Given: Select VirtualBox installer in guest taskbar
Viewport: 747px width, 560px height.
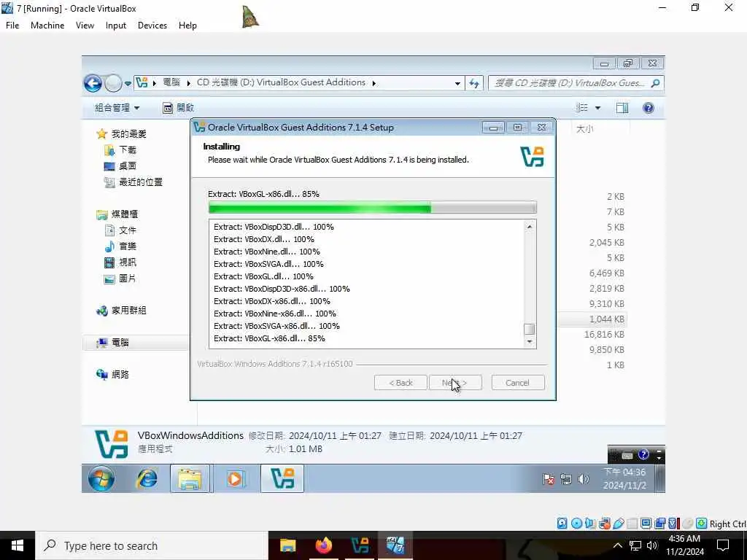Looking at the screenshot, I should pyautogui.click(x=282, y=478).
